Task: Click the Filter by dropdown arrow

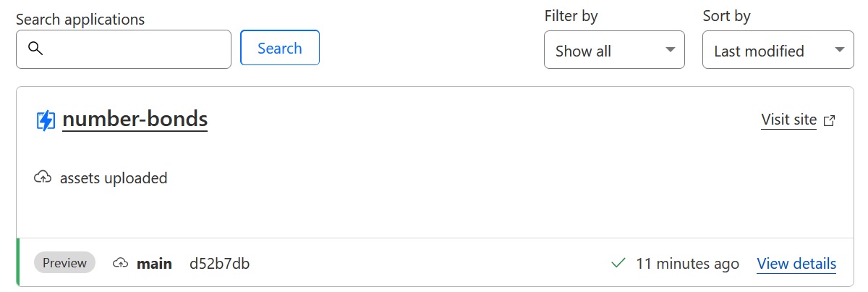Action: click(670, 50)
